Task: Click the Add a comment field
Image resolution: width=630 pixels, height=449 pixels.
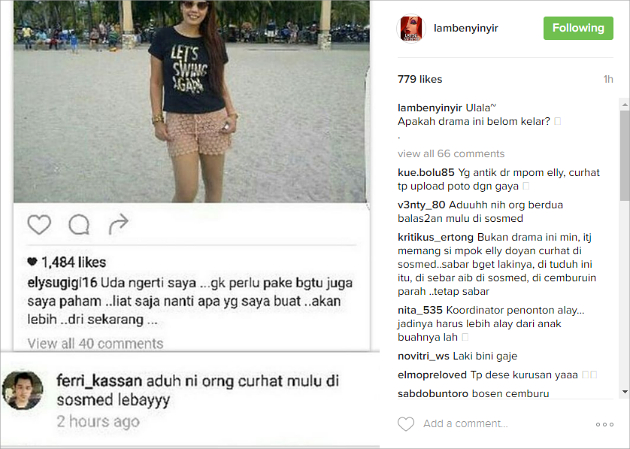Action: [466, 424]
